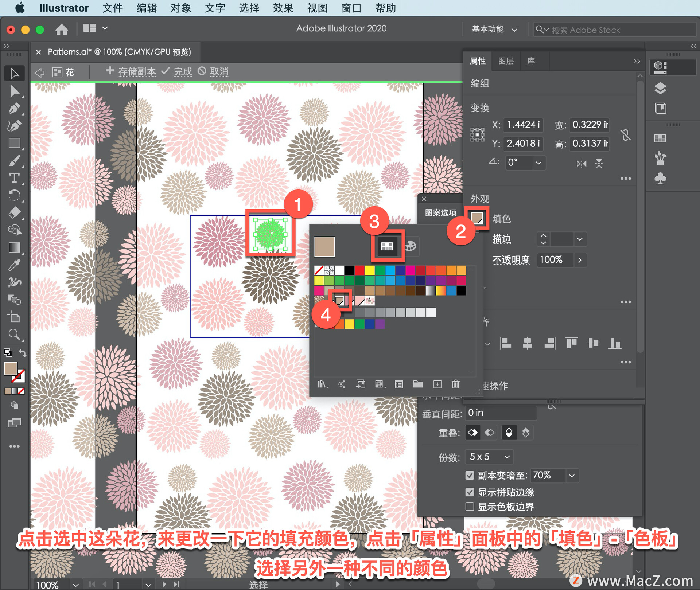The height and width of the screenshot is (590, 700).
Task: Toggle 副本变暗至 checkbox
Action: tap(470, 476)
